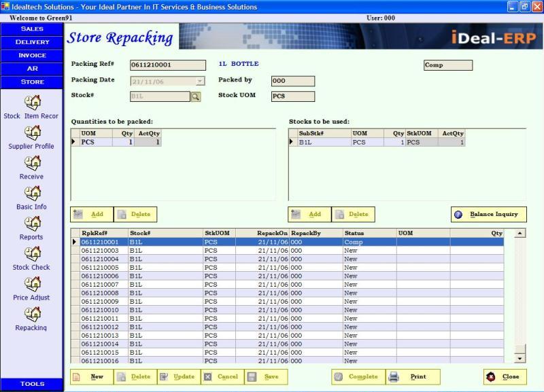Click the Stock# search magnifier icon
This screenshot has width=544, height=392.
click(196, 96)
